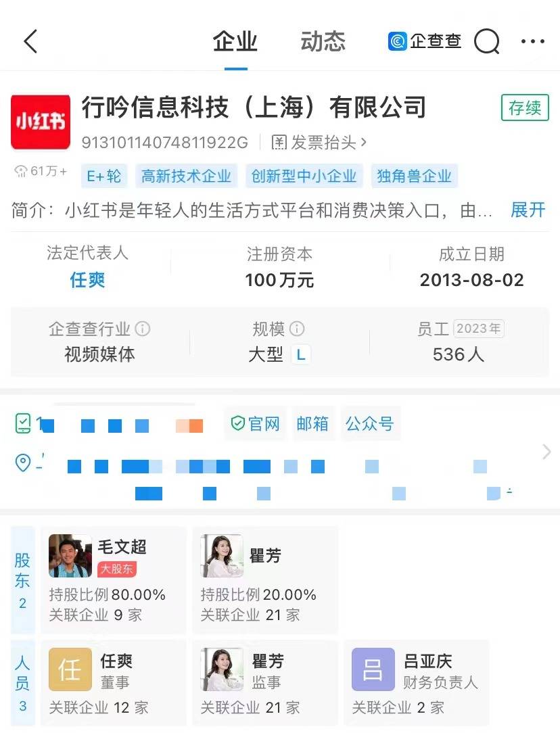Viewport: 560px width, 733px height.
Task: Expand the company intro with 展开
Action: [528, 210]
